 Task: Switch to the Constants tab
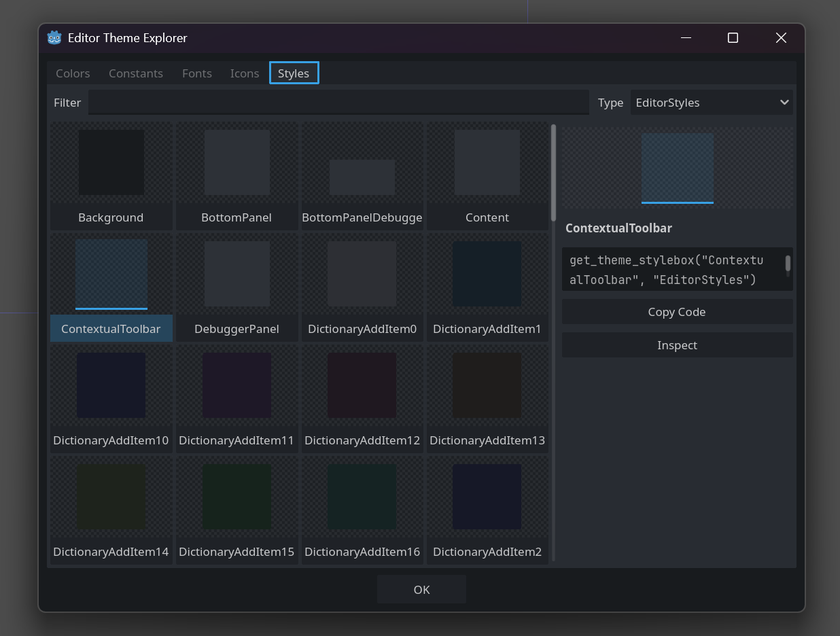tap(136, 73)
